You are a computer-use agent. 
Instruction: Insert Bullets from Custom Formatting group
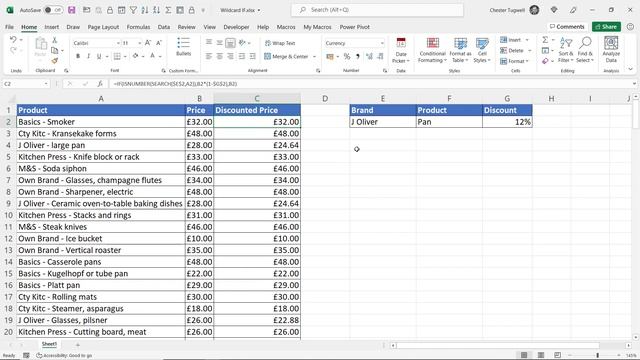(184, 47)
